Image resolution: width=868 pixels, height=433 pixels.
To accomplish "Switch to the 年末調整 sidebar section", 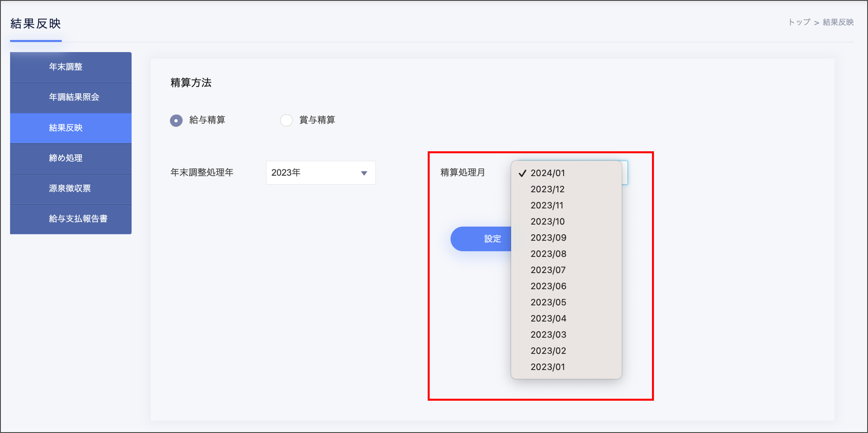I will click(x=71, y=67).
